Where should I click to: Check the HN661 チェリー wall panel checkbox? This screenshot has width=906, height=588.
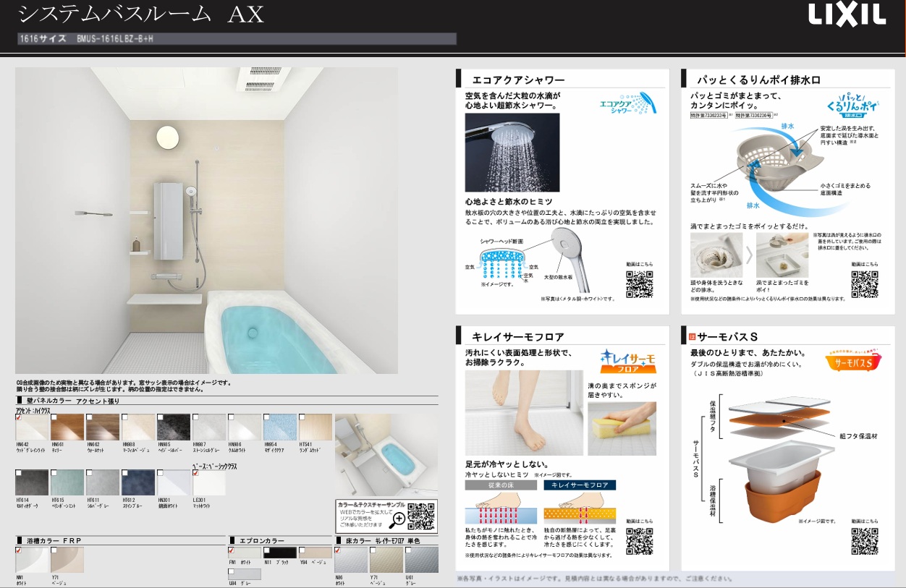pyautogui.click(x=55, y=417)
